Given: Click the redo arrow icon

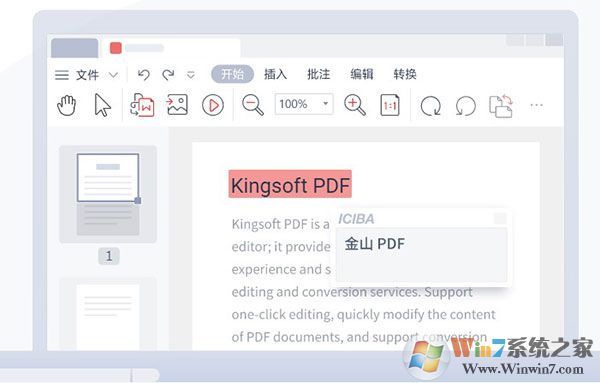Looking at the screenshot, I should (x=168, y=75).
